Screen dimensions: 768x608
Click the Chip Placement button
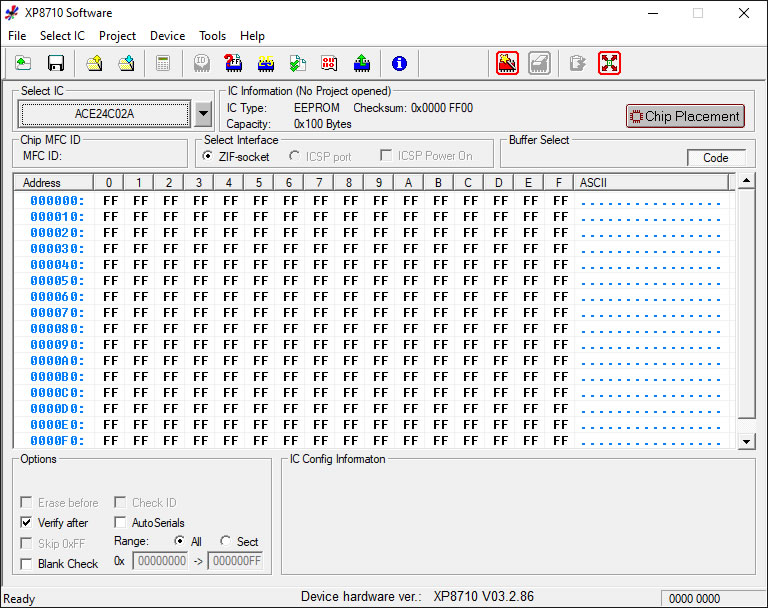685,116
